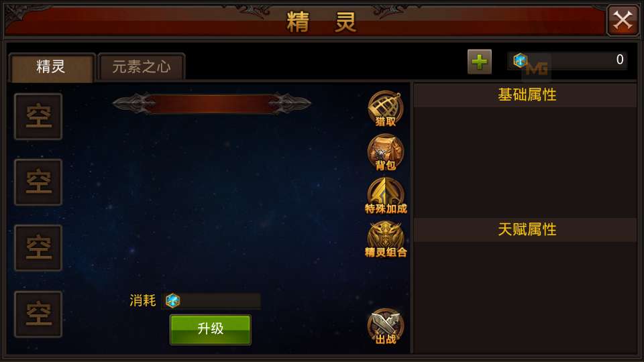Open the 精灵组合 spirit combo icon
The width and height of the screenshot is (644, 362).
point(386,240)
